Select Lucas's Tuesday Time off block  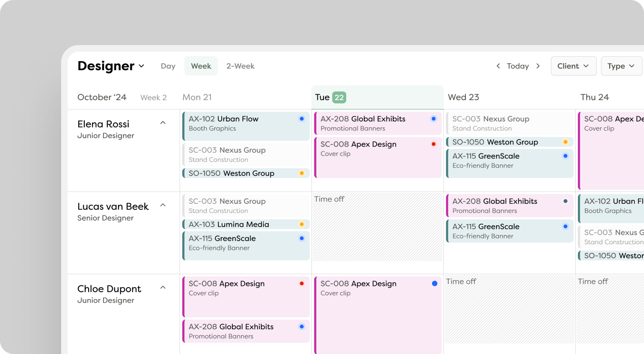coord(378,227)
